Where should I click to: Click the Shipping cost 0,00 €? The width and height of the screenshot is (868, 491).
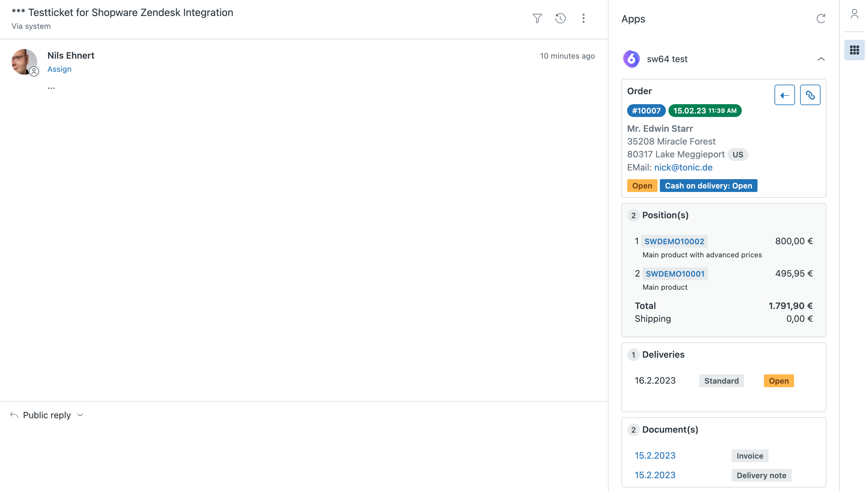799,319
